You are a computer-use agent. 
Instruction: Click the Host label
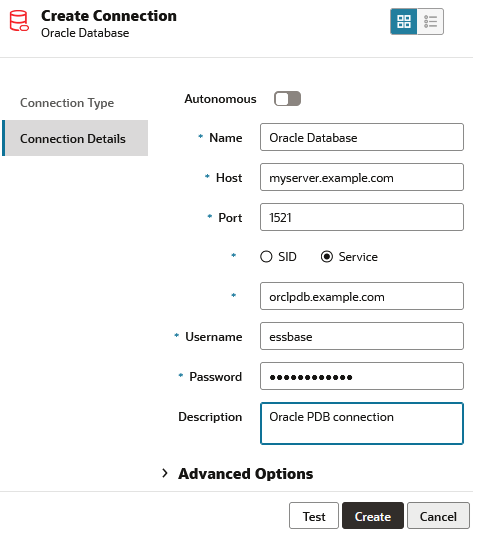pyautogui.click(x=229, y=178)
